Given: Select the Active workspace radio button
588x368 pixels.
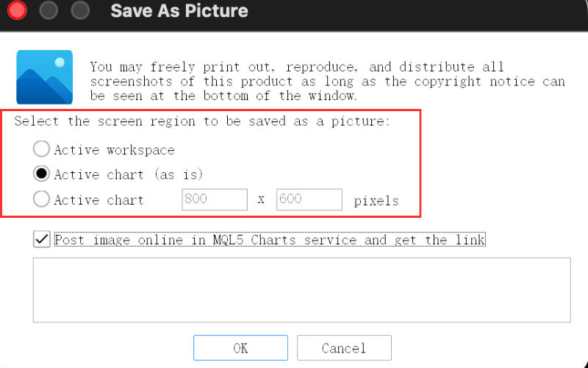Looking at the screenshot, I should tap(41, 149).
